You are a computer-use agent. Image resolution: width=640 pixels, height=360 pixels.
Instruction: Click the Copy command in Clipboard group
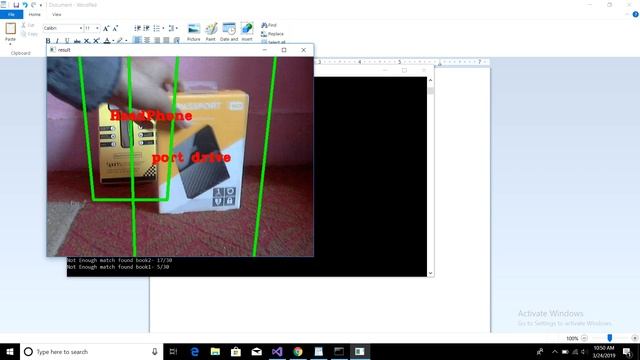coord(29,34)
